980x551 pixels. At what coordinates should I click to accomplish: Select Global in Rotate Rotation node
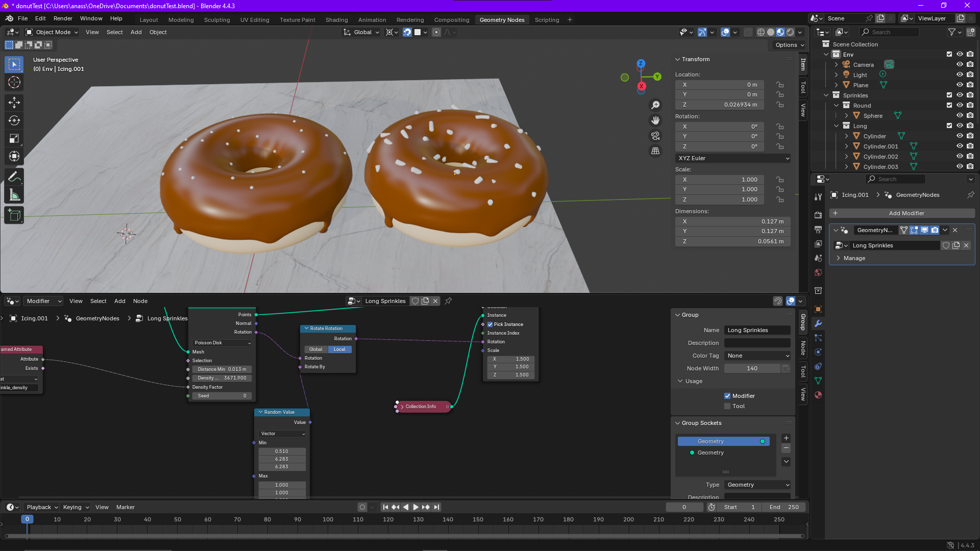pos(315,349)
